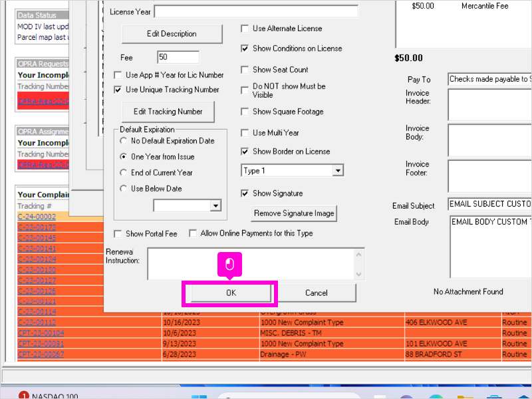Cancel the license type dialog
The width and height of the screenshot is (532, 399).
pos(317,293)
